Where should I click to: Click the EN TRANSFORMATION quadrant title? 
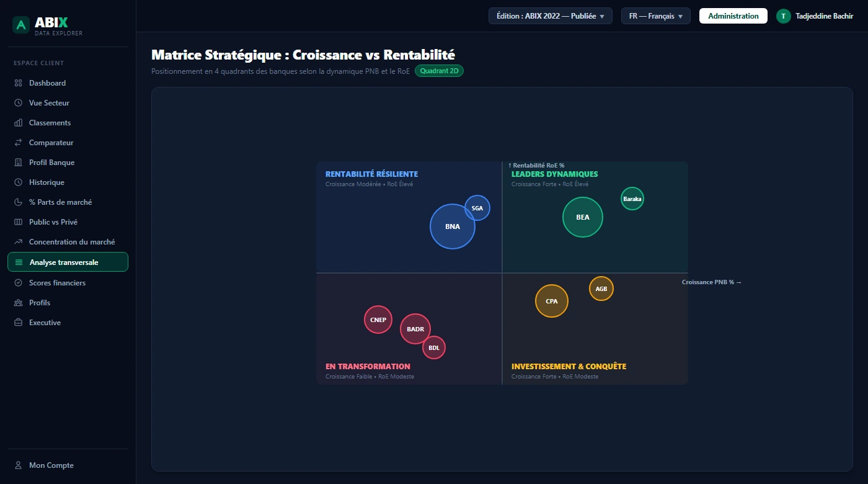368,367
